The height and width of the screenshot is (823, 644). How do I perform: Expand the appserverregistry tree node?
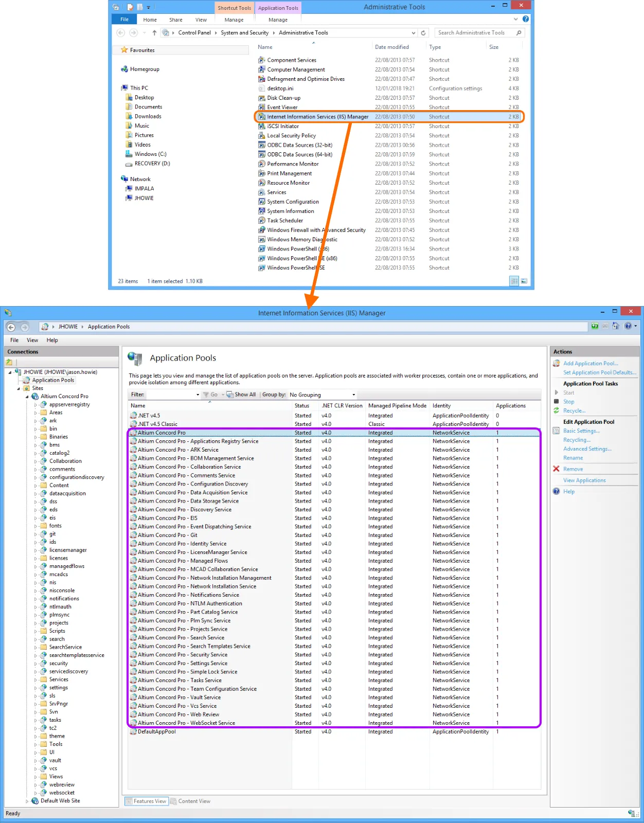pos(35,405)
